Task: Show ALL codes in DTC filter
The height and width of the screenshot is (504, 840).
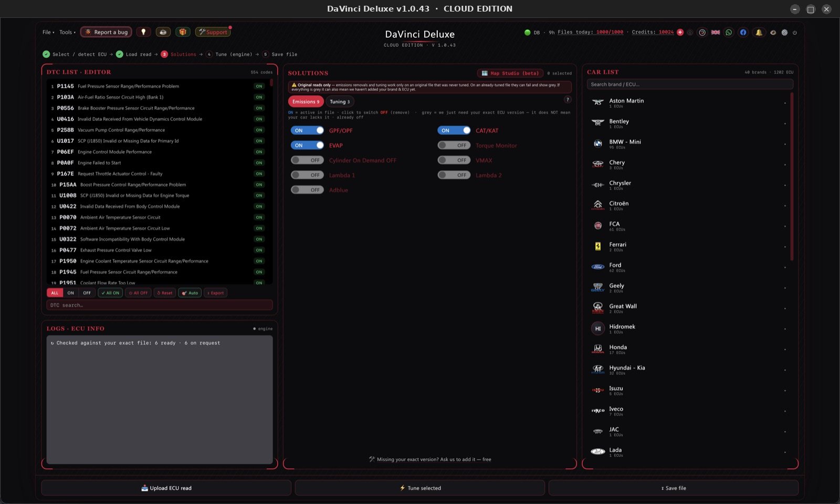Action: (55, 293)
